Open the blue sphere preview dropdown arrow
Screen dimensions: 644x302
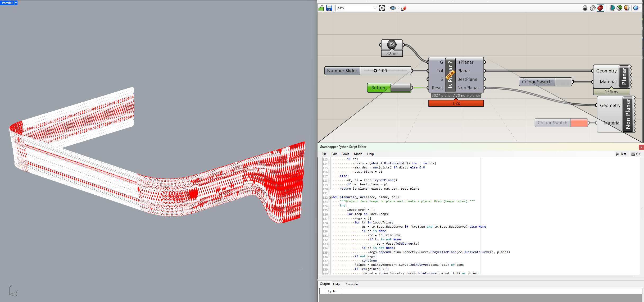tap(640, 8)
